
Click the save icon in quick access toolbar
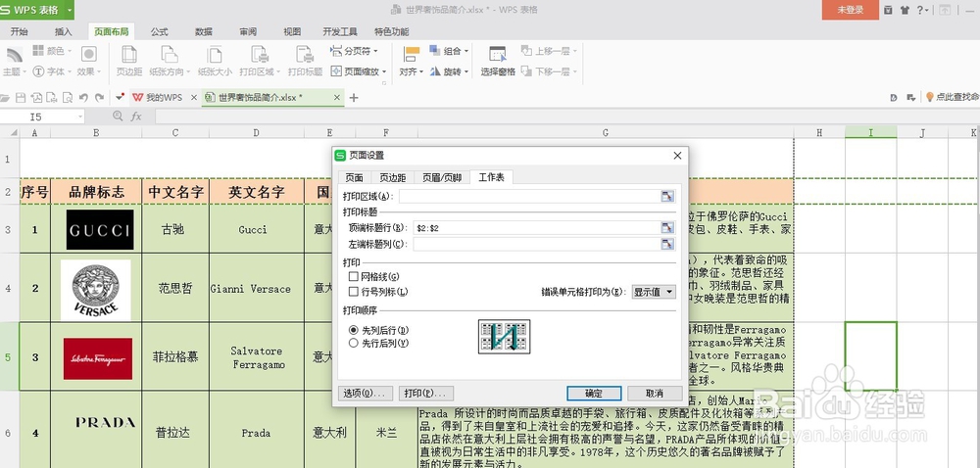21,97
